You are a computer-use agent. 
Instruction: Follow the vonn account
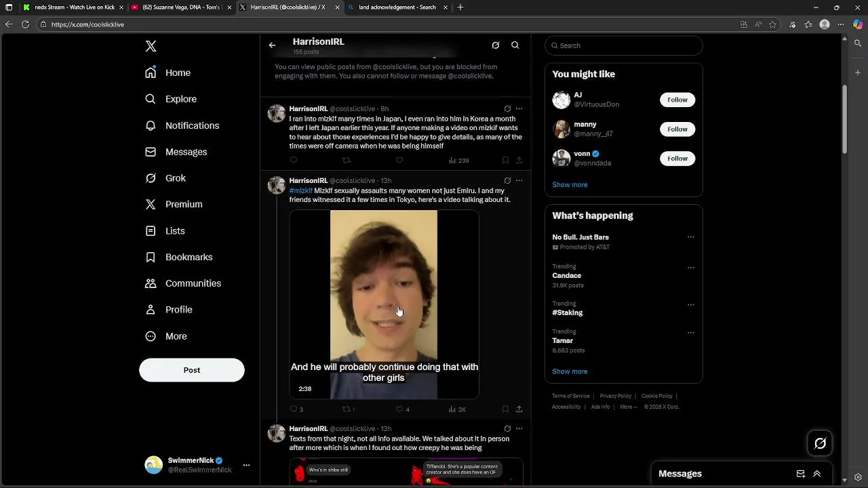[677, 159]
